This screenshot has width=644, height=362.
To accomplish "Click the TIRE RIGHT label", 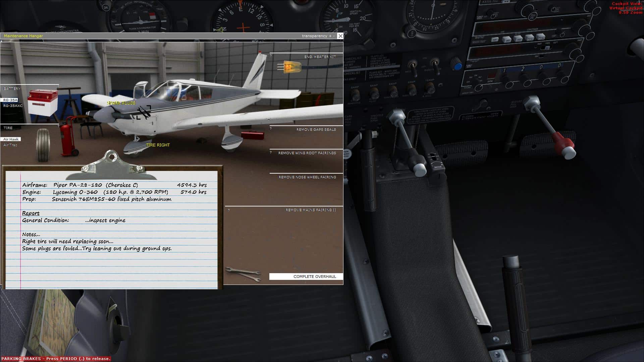I will [x=158, y=145].
